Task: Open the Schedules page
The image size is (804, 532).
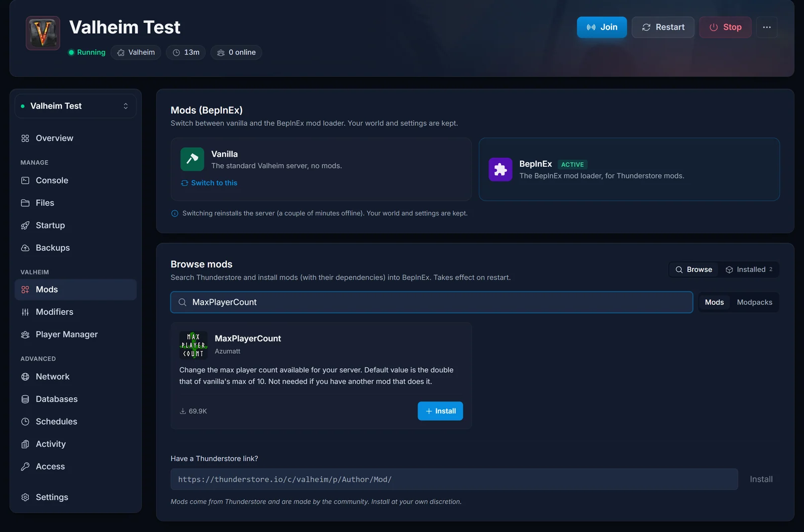Action: coord(75,422)
